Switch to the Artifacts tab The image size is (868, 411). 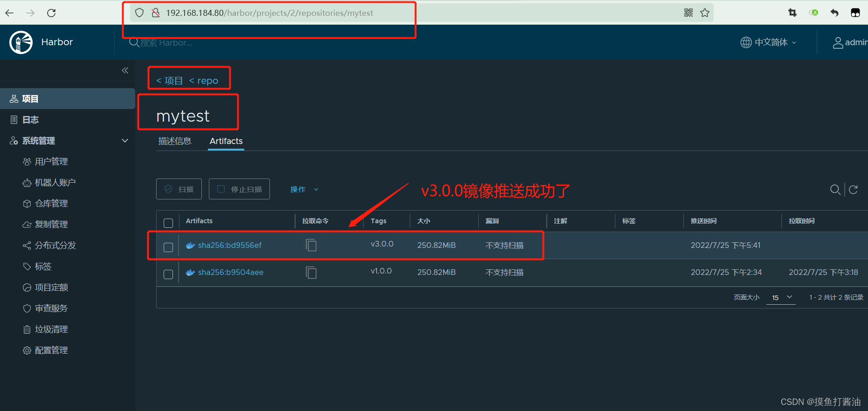(226, 141)
